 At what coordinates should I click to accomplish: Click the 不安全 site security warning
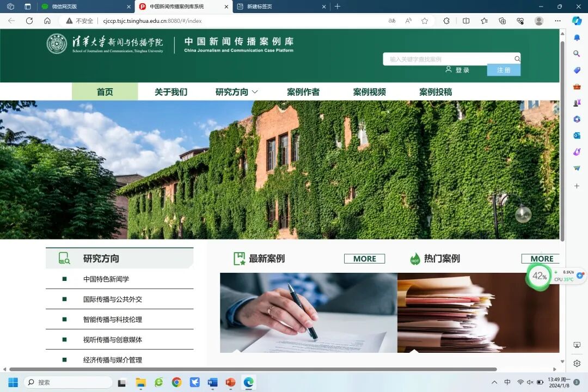(x=79, y=21)
